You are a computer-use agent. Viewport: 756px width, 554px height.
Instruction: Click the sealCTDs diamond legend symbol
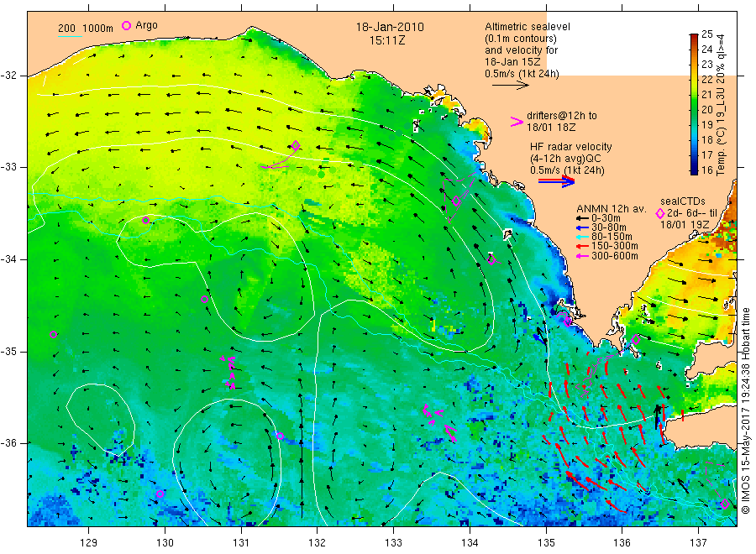click(660, 213)
